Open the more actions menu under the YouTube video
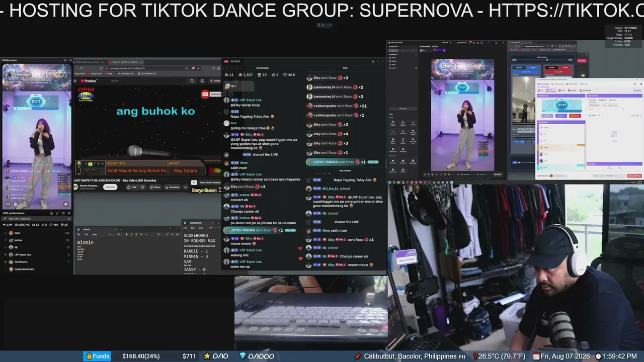The width and height of the screenshot is (644, 362). tap(185, 187)
